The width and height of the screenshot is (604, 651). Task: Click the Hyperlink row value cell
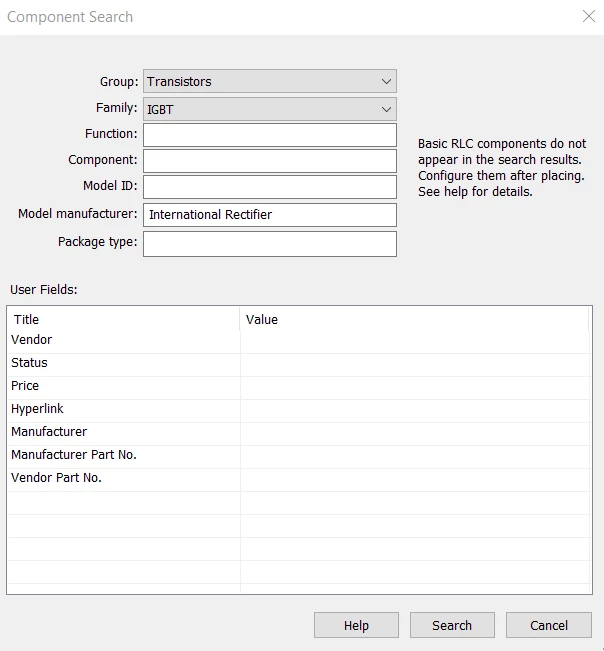pyautogui.click(x=415, y=411)
